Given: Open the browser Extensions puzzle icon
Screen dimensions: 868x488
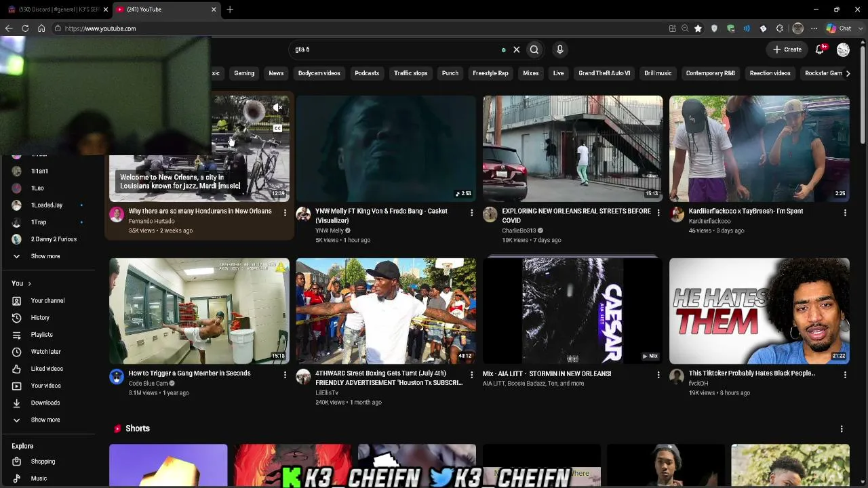Looking at the screenshot, I should pyautogui.click(x=779, y=28).
